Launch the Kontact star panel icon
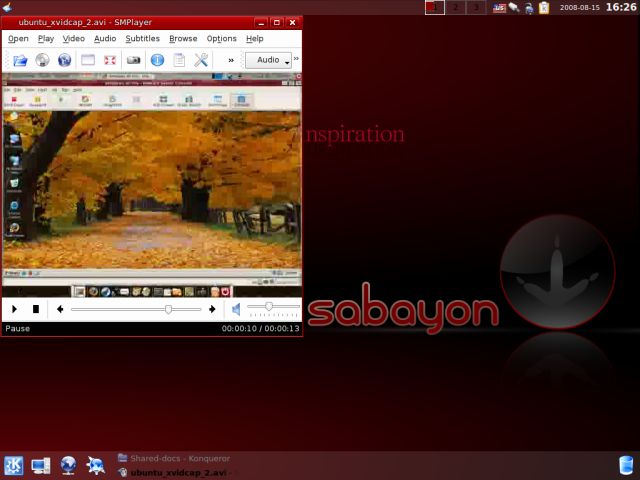This screenshot has height=480, width=640. pyautogui.click(x=96, y=466)
